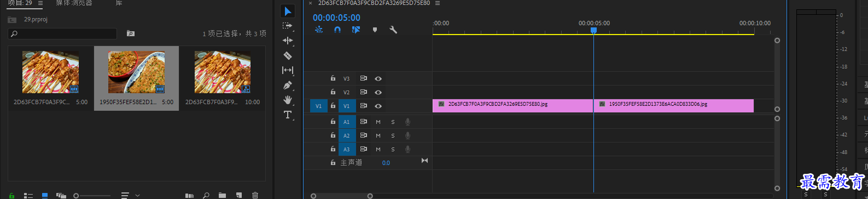Image resolution: width=868 pixels, height=199 pixels.
Task: Select the Selection arrow tool
Action: coord(288,12)
